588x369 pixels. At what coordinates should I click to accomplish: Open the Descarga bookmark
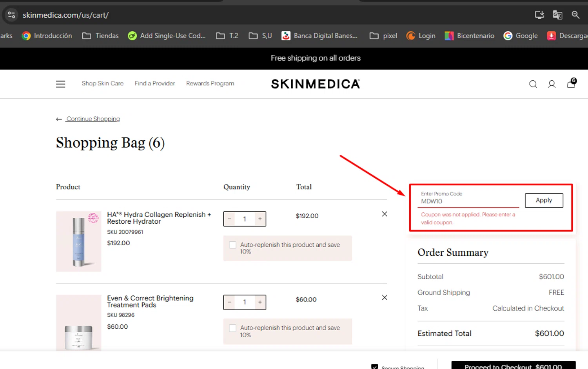pyautogui.click(x=567, y=36)
